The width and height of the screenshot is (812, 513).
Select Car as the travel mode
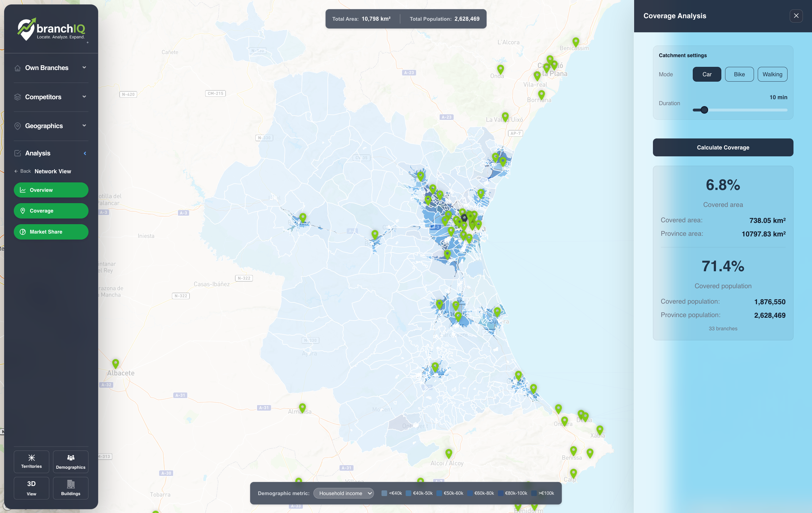point(707,74)
